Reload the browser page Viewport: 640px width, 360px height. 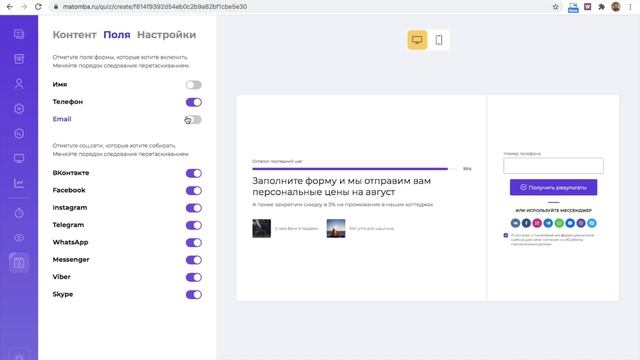click(38, 7)
